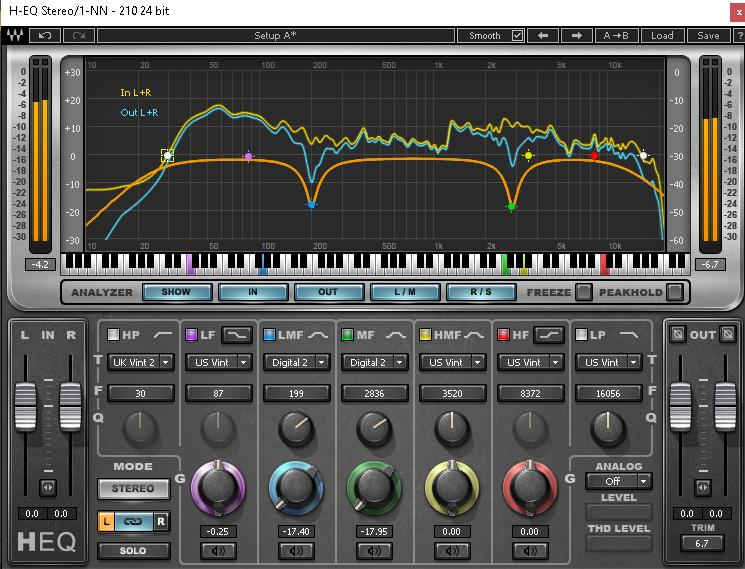Screen dimensions: 745x569
Task: Toggle the Smooth checkbox
Action: [517, 36]
